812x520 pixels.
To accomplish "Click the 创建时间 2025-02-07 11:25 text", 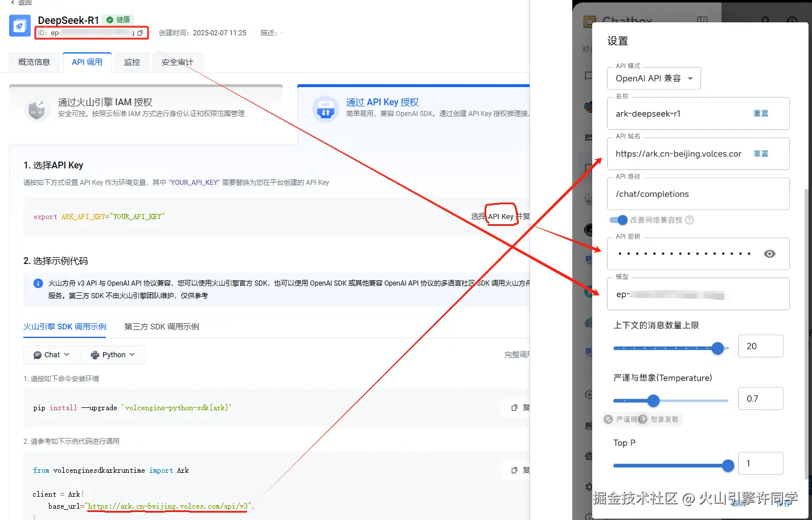I will [203, 33].
